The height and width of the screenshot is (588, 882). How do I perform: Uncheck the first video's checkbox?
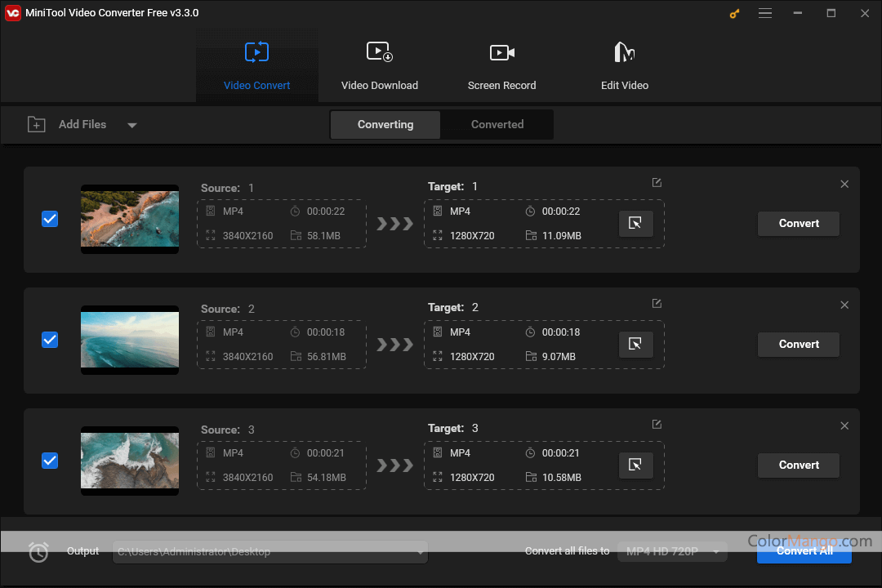(x=50, y=219)
